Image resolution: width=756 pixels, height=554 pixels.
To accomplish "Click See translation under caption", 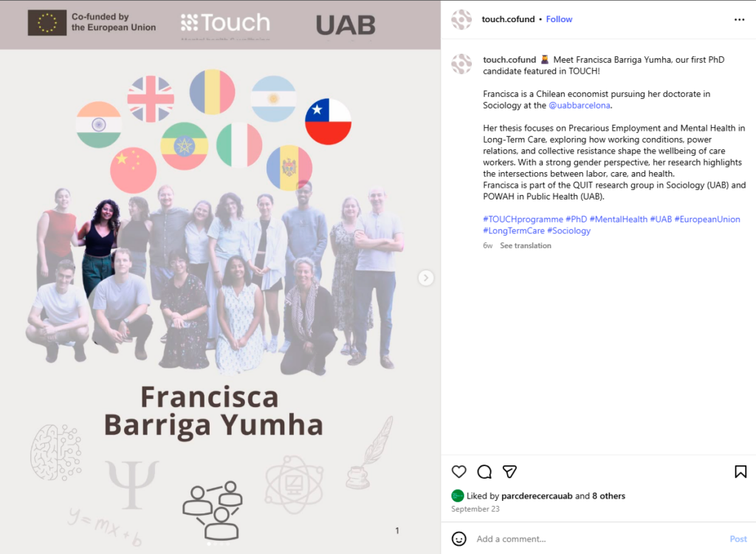I will [525, 245].
